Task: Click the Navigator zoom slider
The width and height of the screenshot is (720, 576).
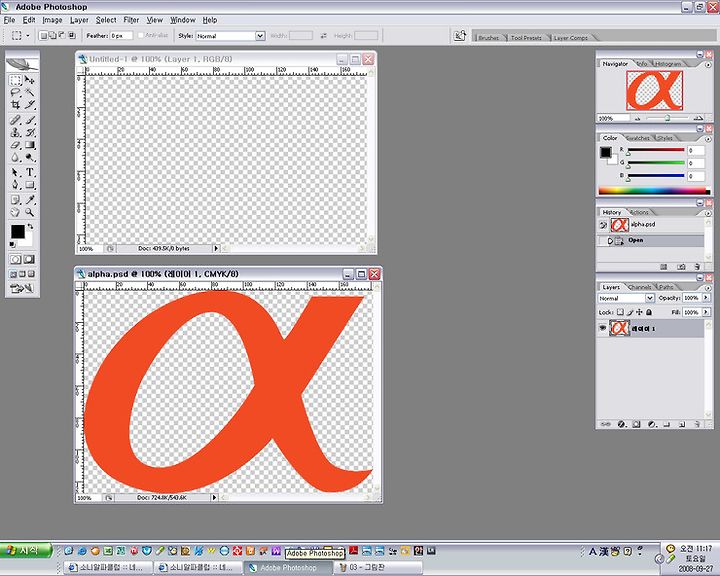Action: tap(668, 118)
